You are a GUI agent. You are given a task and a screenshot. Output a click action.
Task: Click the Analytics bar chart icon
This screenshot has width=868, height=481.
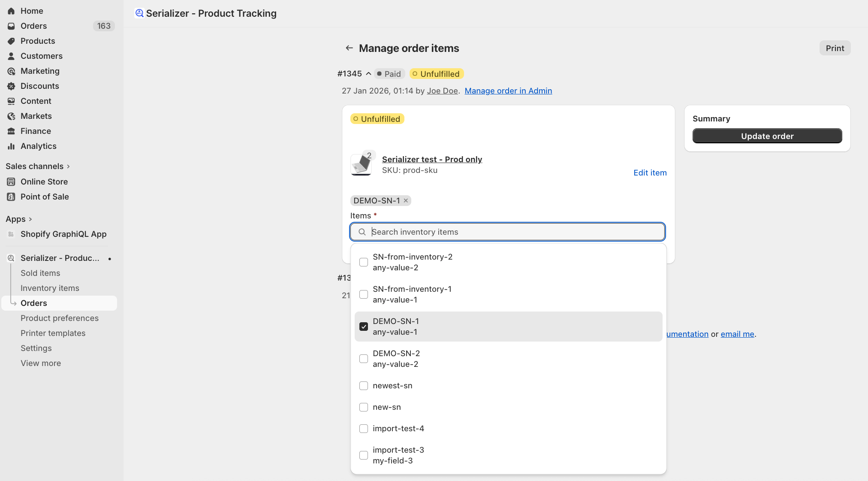click(x=11, y=146)
